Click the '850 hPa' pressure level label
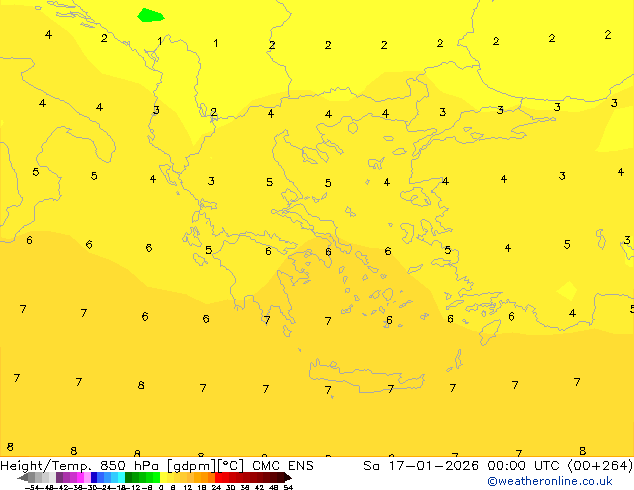Image resolution: width=634 pixels, height=490 pixels. 129,466
